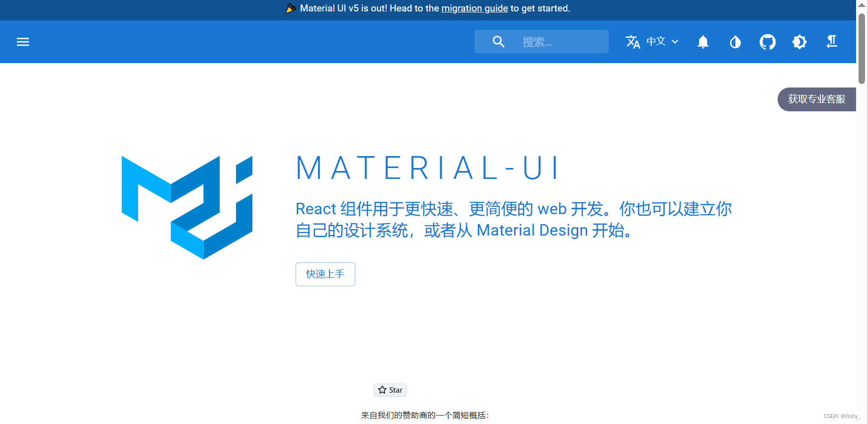Click the 快速上手 get started button

325,274
